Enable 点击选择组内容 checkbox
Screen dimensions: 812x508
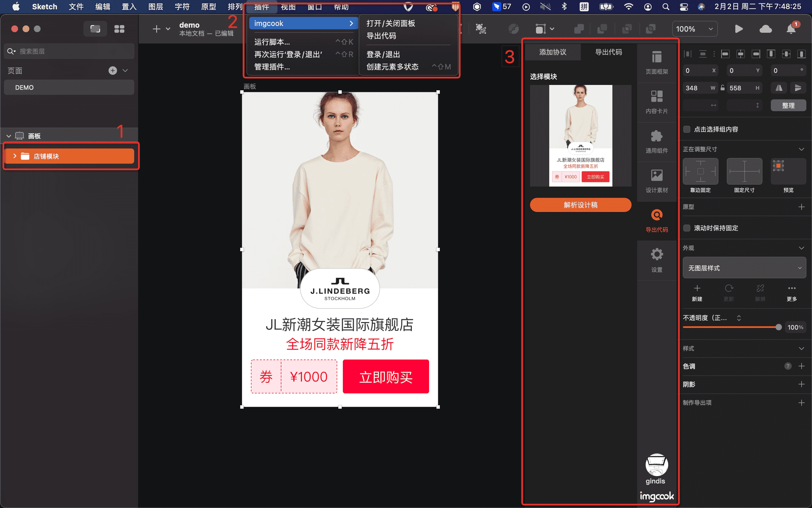click(687, 129)
